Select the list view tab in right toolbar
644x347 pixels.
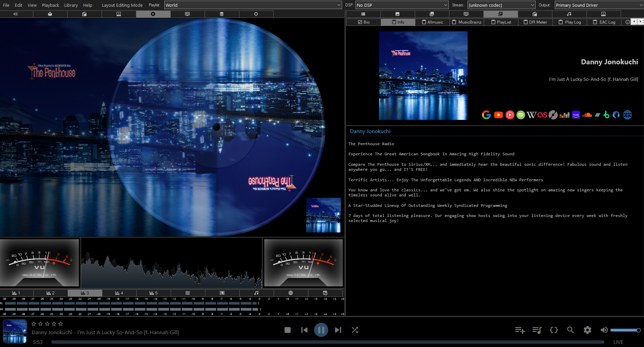(363, 14)
